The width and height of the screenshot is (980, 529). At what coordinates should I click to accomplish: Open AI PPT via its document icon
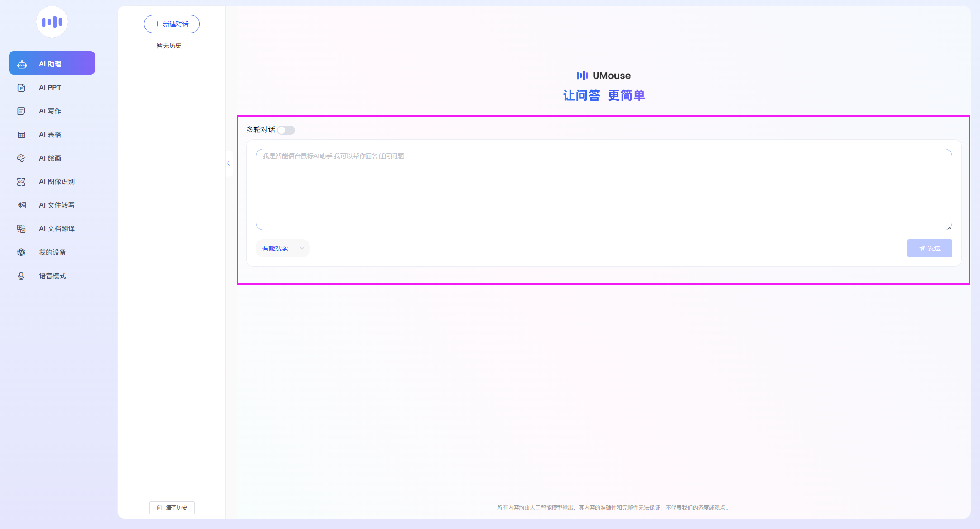point(21,88)
